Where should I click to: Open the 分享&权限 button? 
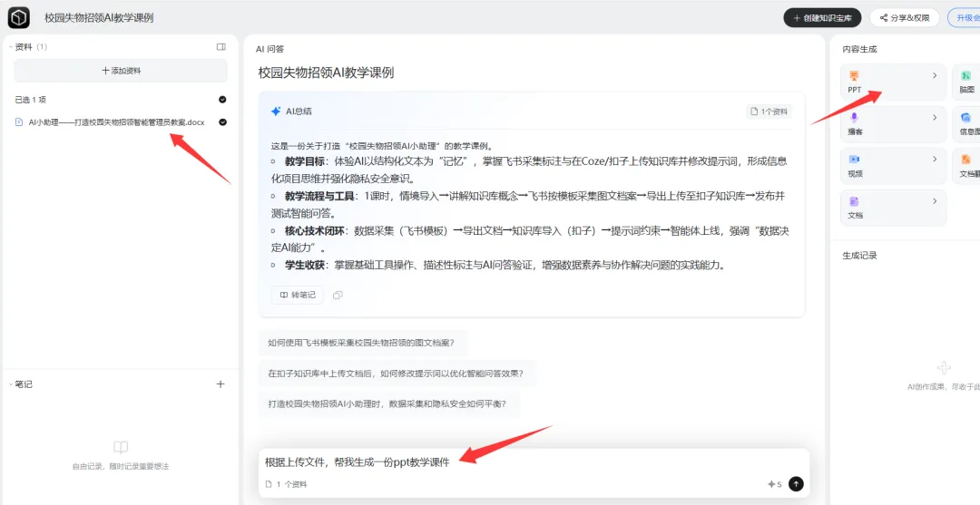coord(905,18)
